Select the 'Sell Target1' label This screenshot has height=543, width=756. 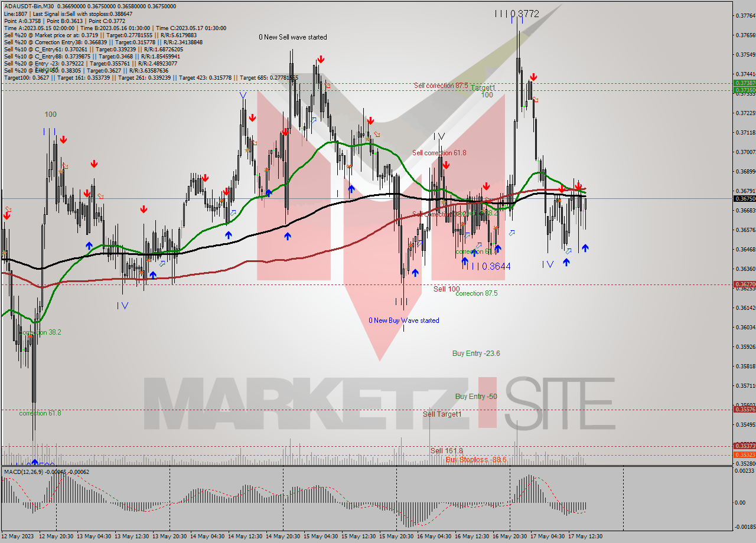pyautogui.click(x=442, y=414)
